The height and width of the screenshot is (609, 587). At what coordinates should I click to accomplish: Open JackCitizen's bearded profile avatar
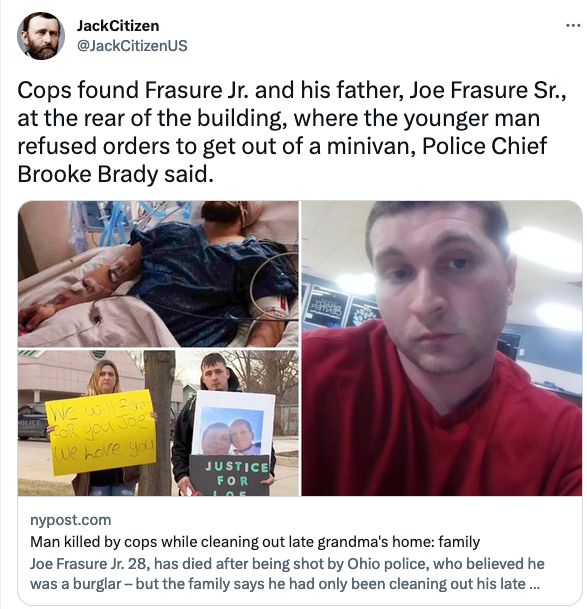coord(41,36)
